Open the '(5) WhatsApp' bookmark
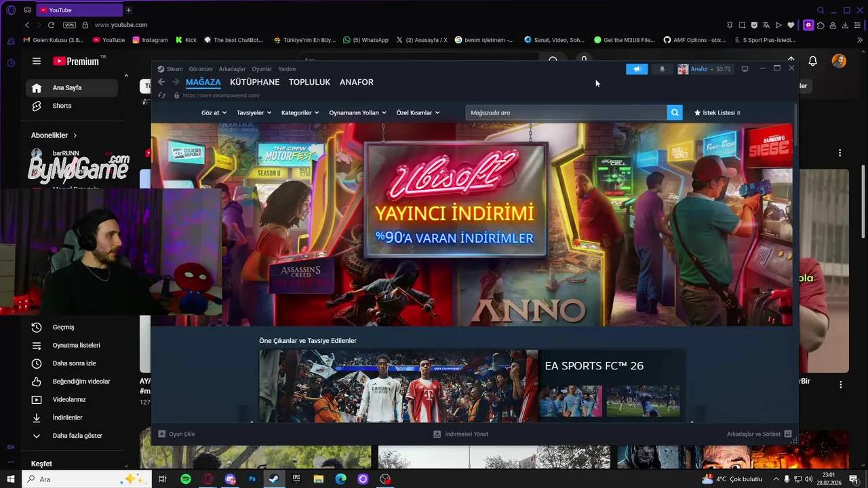Image resolution: width=868 pixels, height=488 pixels. [366, 40]
